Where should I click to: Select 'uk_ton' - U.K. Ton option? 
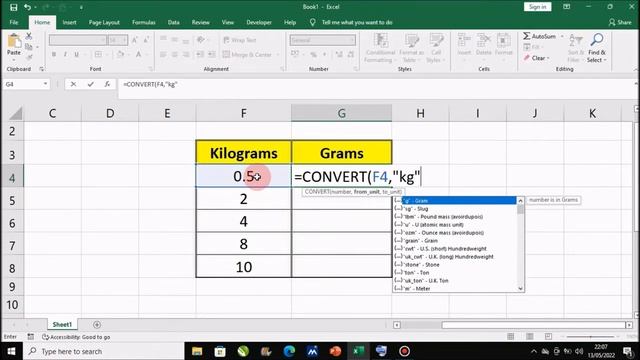[x=456, y=280]
